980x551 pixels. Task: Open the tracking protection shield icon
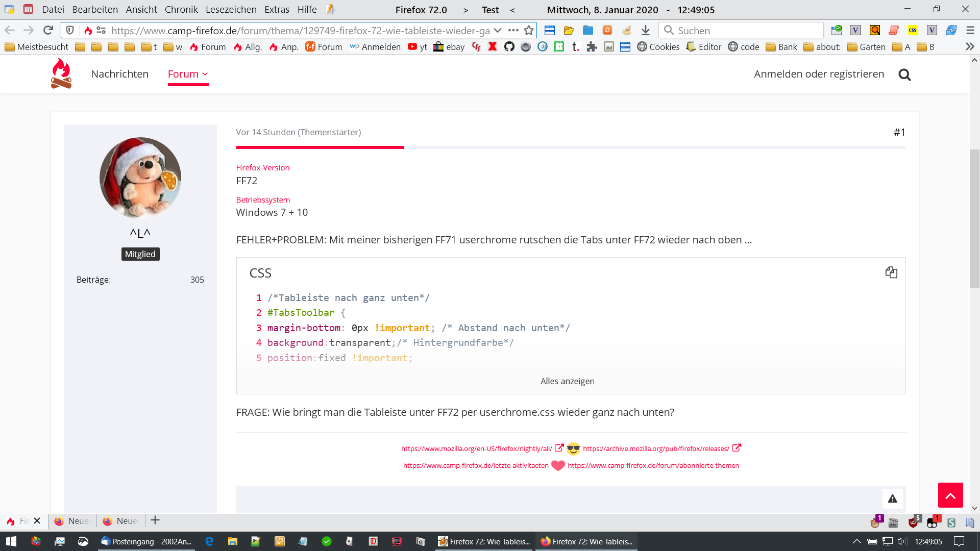pos(70,30)
